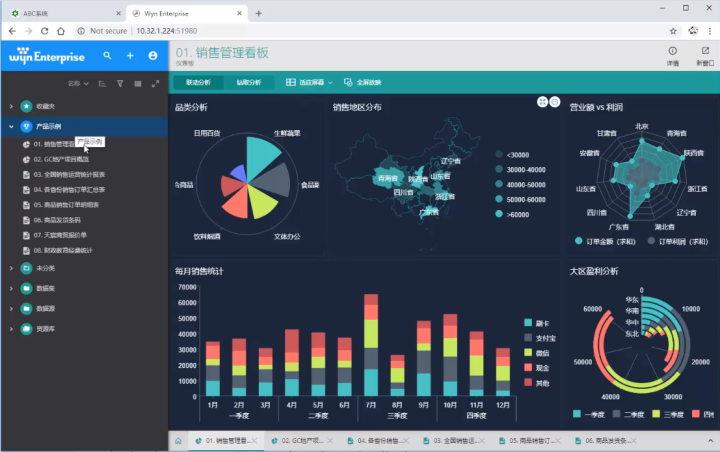Close the 04. 各省份销售 bottom tab
Screen dimensions: 720x452
pos(406,441)
